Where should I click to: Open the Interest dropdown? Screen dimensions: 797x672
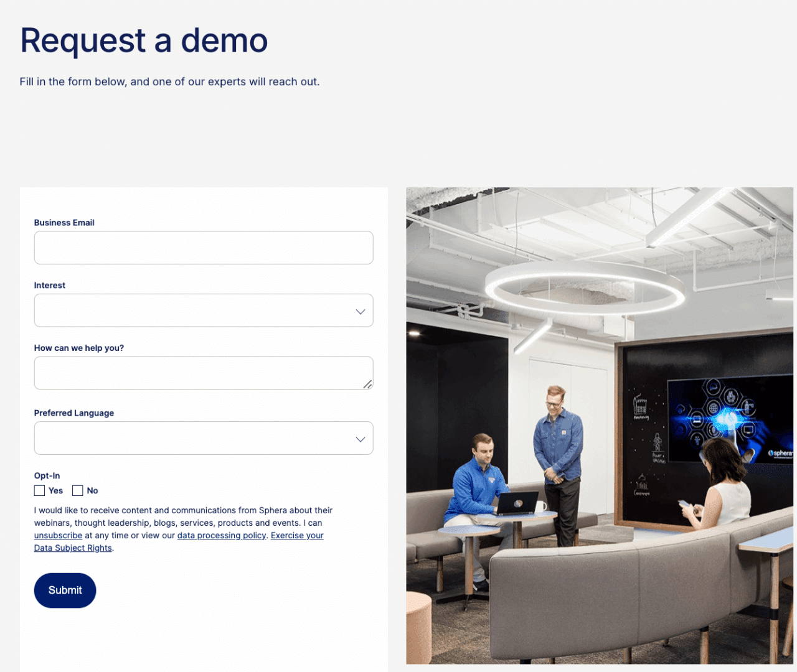(x=204, y=310)
